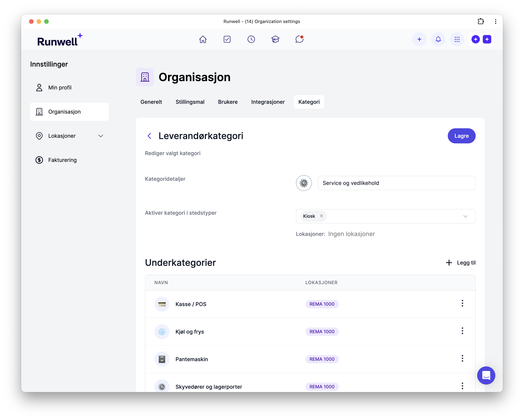Click the round sparkle avatar icon
This screenshot has width=524, height=420.
(x=475, y=39)
